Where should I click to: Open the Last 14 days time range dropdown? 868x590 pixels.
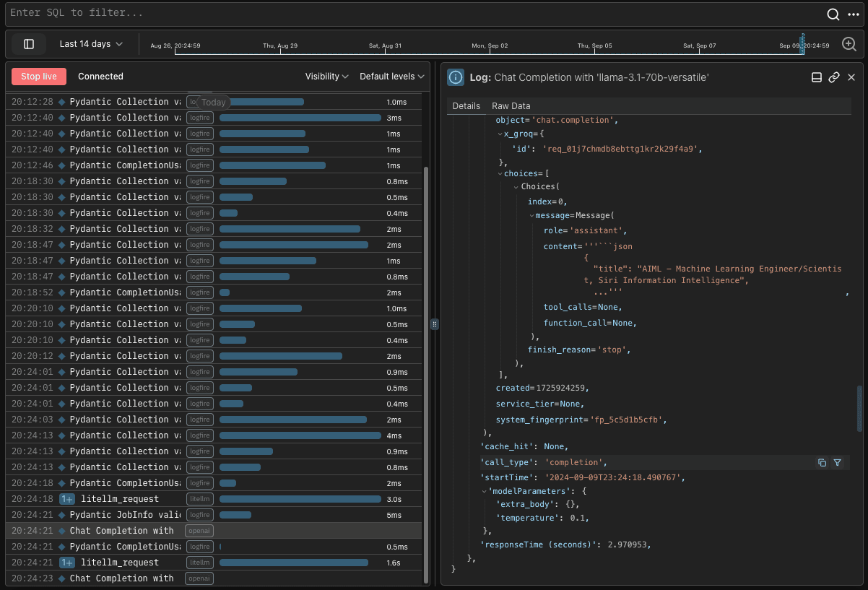point(91,44)
